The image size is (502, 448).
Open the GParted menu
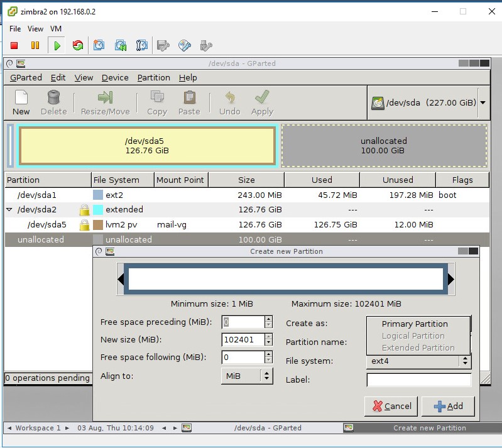[26, 78]
